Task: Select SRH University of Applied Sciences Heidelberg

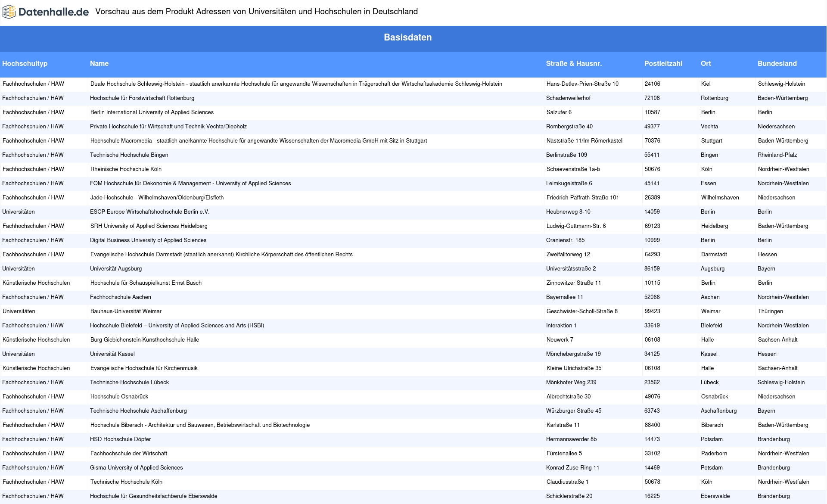Action: point(149,226)
